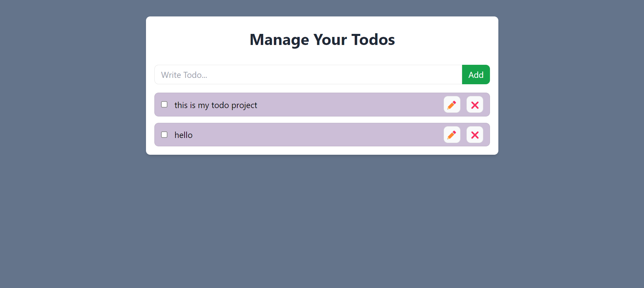Select the 'this is my todo project' text
644x288 pixels.
point(216,105)
